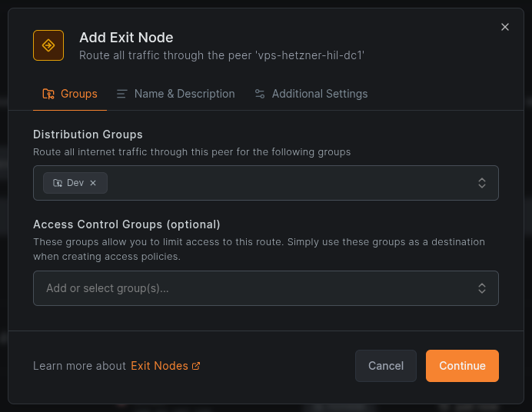Click the Additional Settings sliders icon
Image resolution: width=532 pixels, height=412 pixels.
[260, 94]
